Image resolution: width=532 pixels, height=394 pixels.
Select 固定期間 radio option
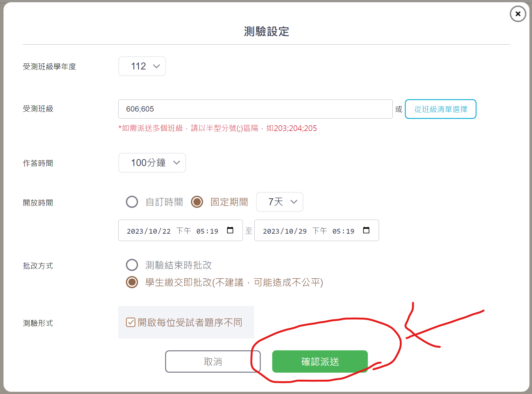pyautogui.click(x=197, y=202)
